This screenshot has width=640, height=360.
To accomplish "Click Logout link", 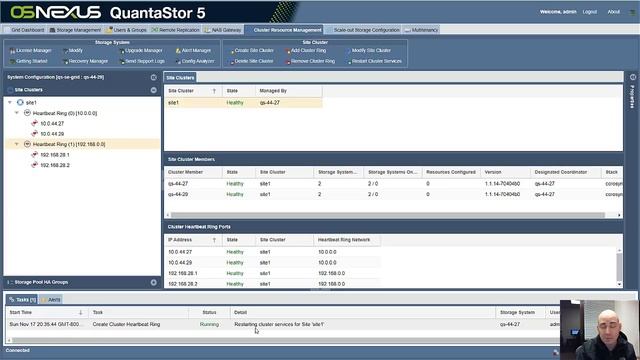I will click(x=589, y=12).
